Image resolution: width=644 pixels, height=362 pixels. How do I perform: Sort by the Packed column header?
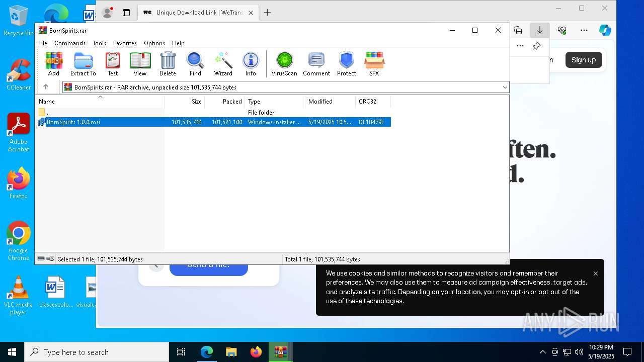click(x=225, y=102)
